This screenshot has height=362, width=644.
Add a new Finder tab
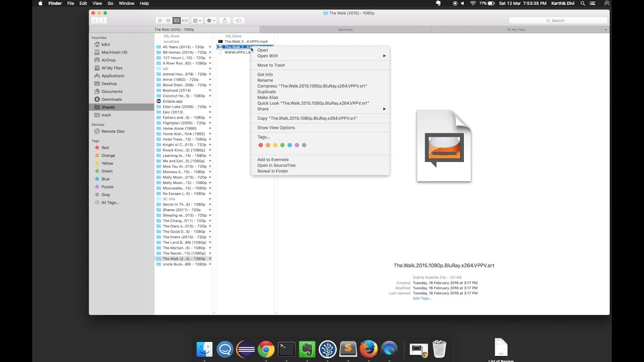pos(606,30)
